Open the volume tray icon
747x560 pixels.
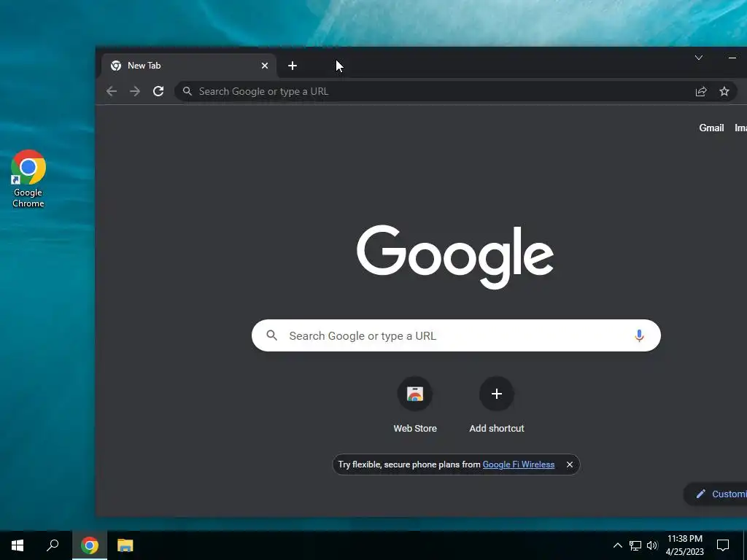click(x=652, y=545)
